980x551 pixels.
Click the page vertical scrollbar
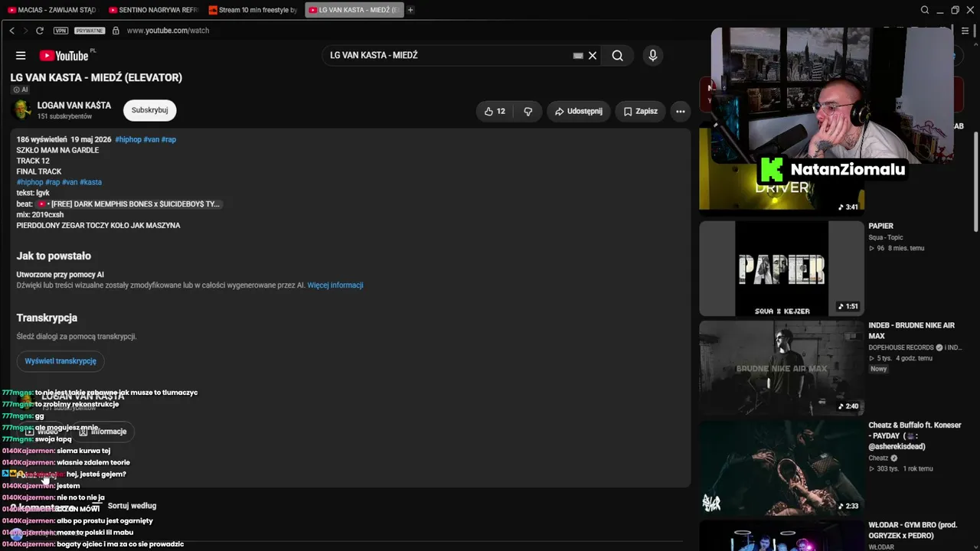975,181
